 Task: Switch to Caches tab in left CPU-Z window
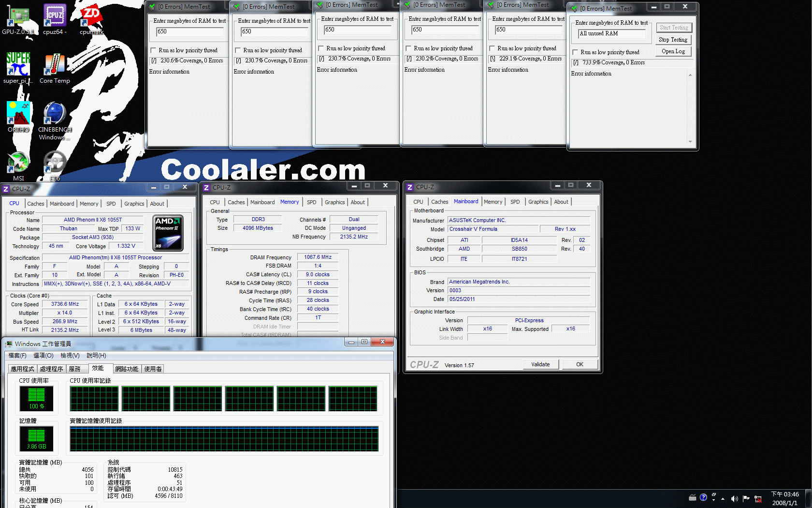click(36, 204)
